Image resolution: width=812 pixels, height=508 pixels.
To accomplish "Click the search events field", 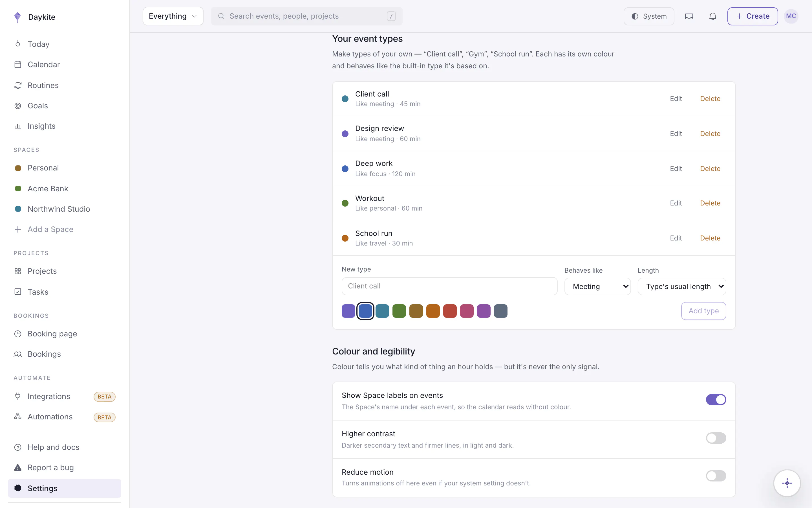I will 306,16.
